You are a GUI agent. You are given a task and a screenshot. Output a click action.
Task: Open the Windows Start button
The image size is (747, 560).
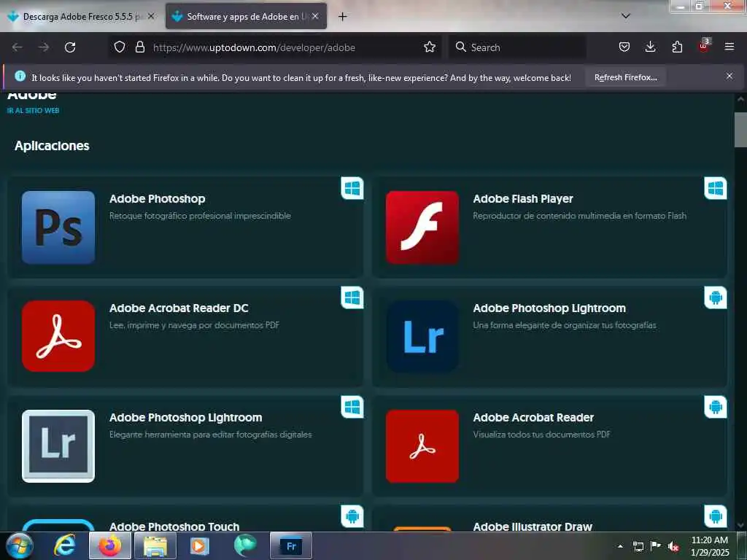point(19,545)
